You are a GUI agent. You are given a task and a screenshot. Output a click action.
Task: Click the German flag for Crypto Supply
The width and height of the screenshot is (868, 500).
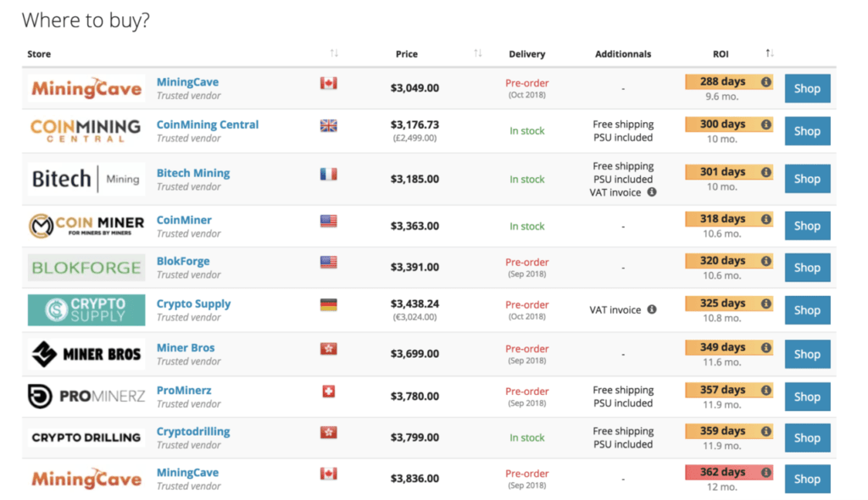pyautogui.click(x=328, y=304)
